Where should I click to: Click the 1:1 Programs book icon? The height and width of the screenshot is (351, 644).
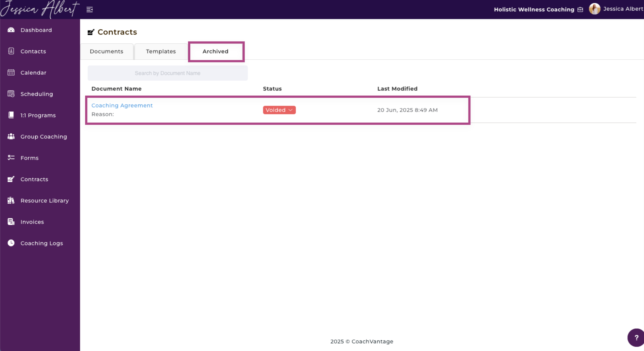(x=11, y=115)
